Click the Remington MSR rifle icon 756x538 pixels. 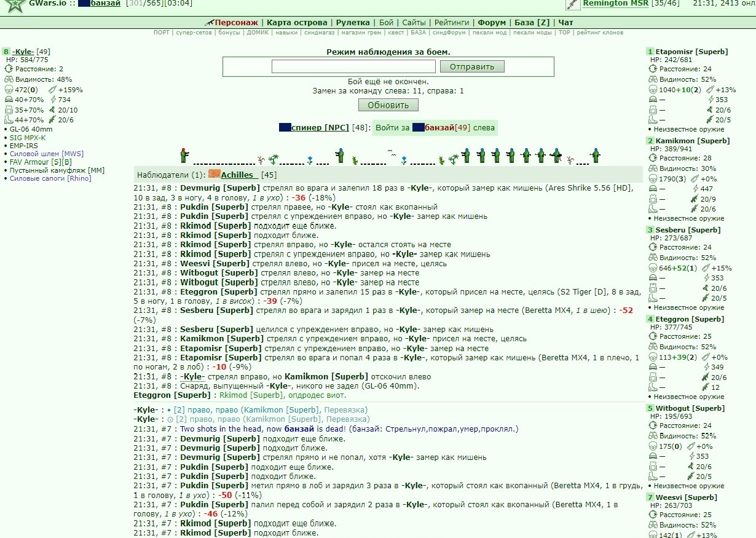[573, 4]
